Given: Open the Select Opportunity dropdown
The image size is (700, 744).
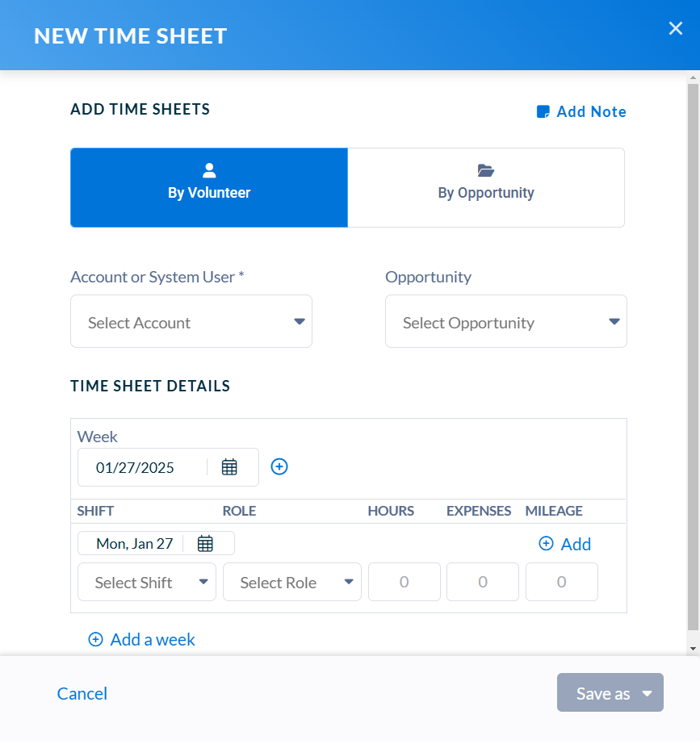Looking at the screenshot, I should [x=506, y=321].
